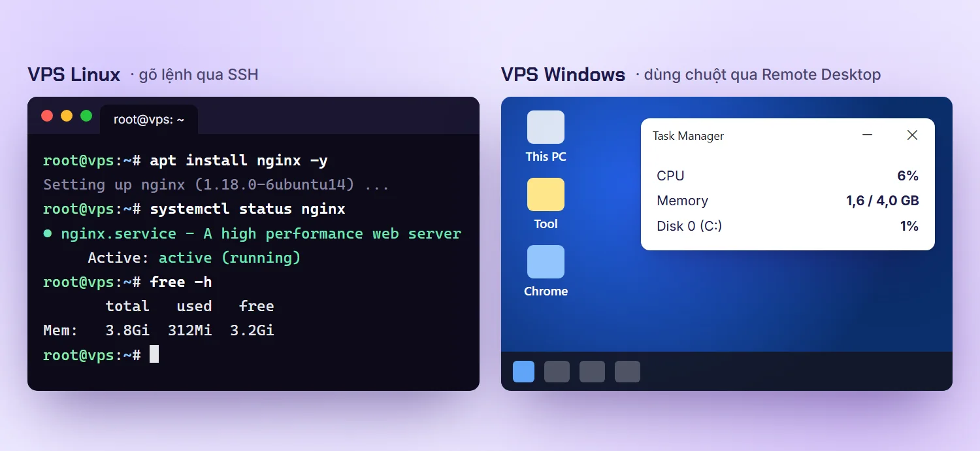Select the root@vps: ~ terminal tab
The image size is (980, 451).
149,120
